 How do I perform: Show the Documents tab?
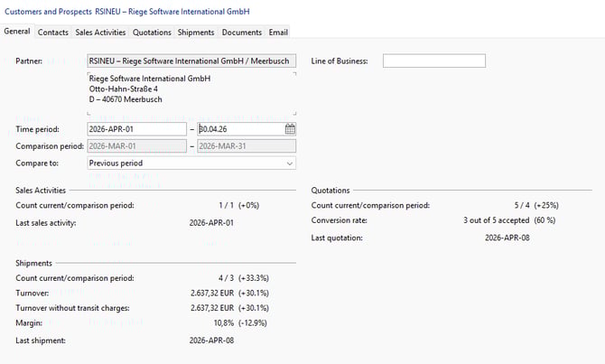pos(242,33)
